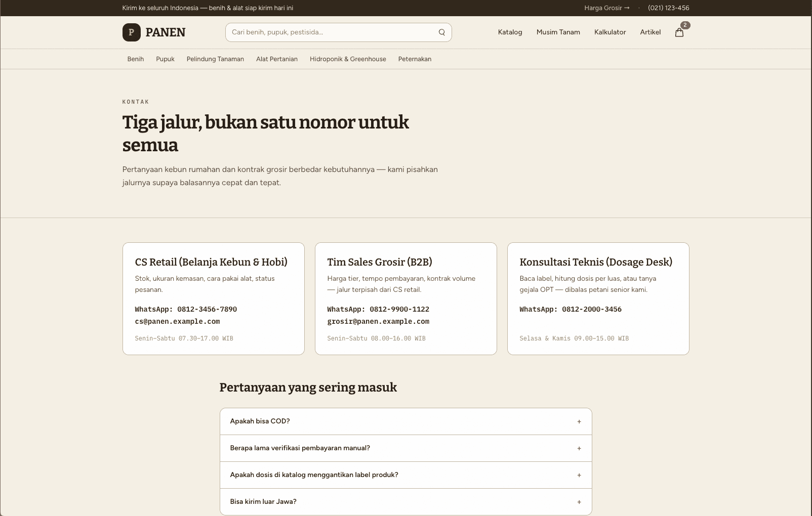Click hours 'Senin–Sabtu 07.30–17.00 WIB'
The height and width of the screenshot is (516, 812).
[184, 338]
